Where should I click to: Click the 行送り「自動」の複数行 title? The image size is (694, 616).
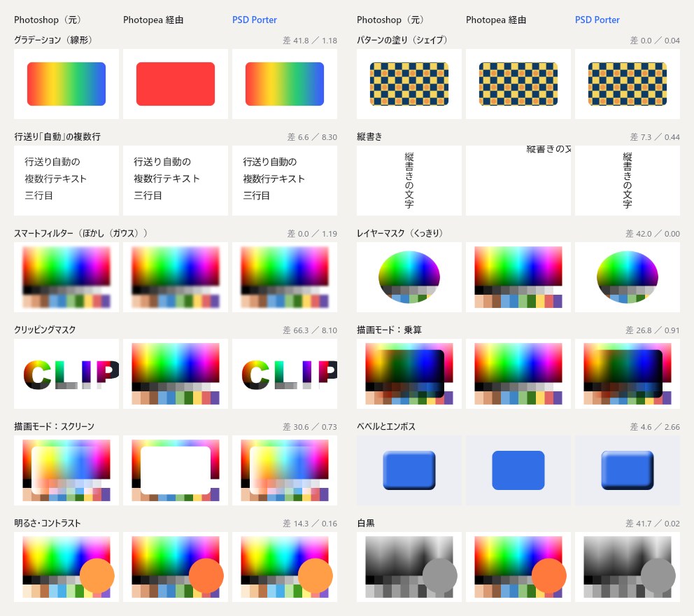57,136
